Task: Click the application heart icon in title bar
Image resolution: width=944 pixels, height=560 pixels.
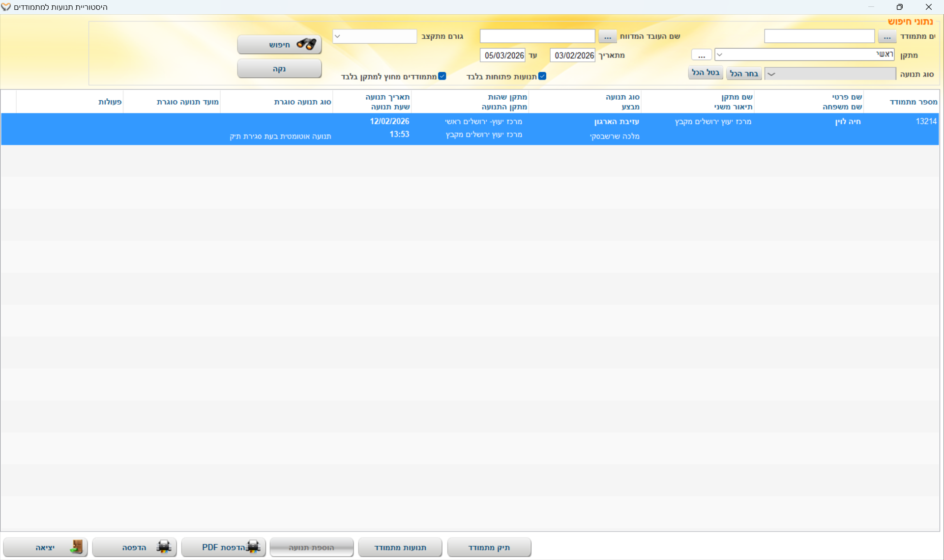Action: [x=6, y=7]
